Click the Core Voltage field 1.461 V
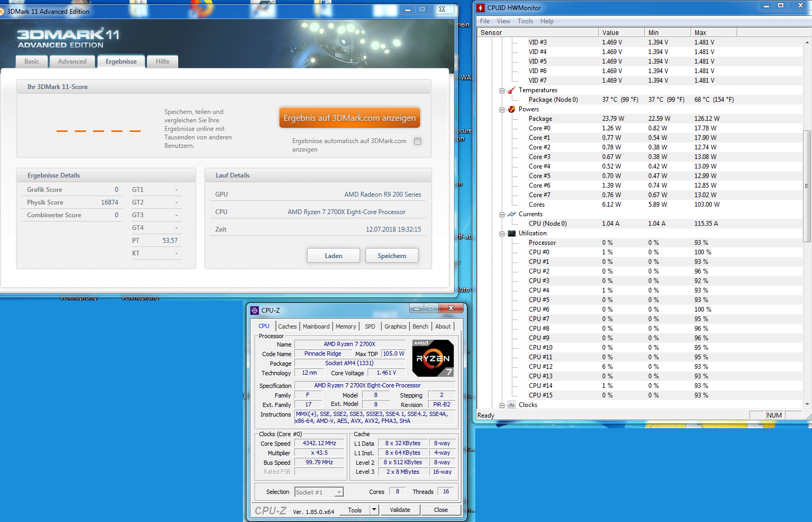Viewport: 812px width, 522px height. 386,373
